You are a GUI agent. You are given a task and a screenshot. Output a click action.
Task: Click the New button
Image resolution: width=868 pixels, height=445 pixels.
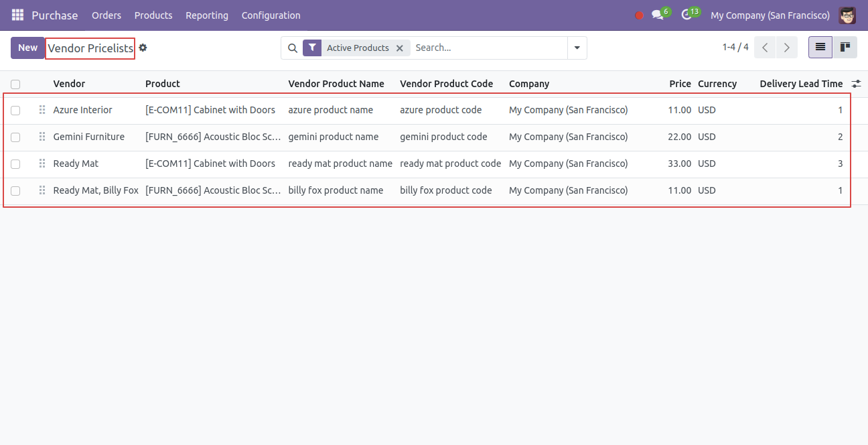[x=27, y=48]
